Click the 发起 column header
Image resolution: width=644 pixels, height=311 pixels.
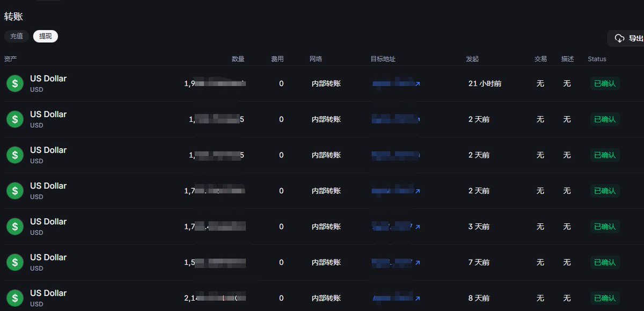tap(472, 59)
